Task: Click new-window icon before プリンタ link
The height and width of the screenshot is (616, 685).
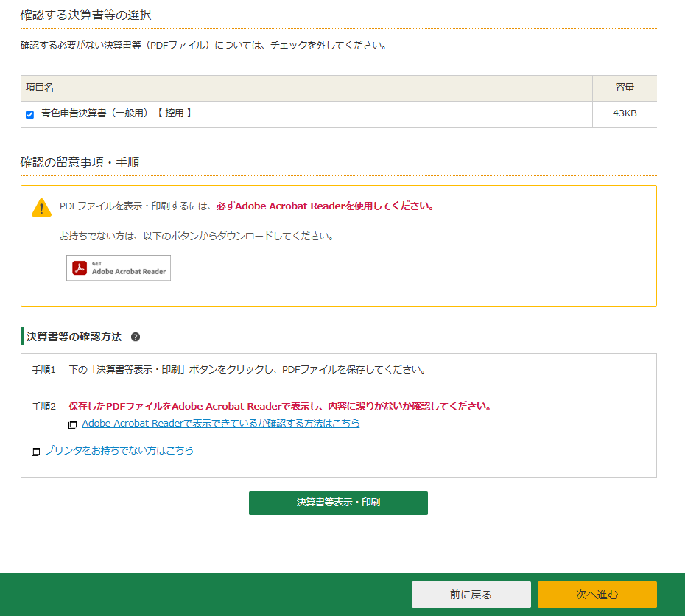Action: point(35,452)
